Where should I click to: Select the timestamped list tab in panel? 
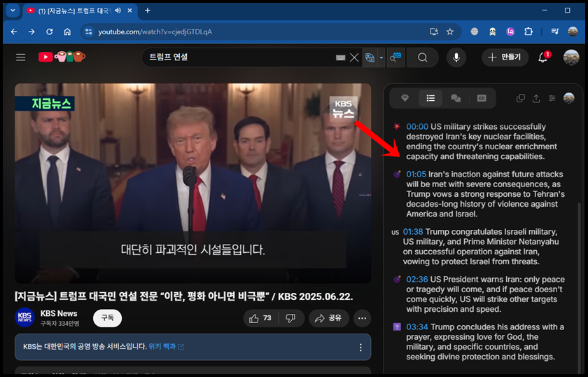tap(430, 98)
